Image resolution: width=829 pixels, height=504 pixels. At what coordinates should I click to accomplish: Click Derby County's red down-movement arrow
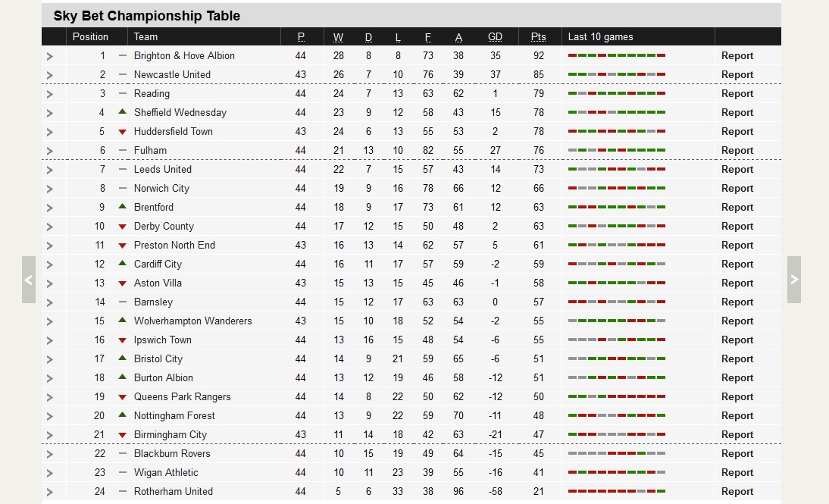point(122,227)
